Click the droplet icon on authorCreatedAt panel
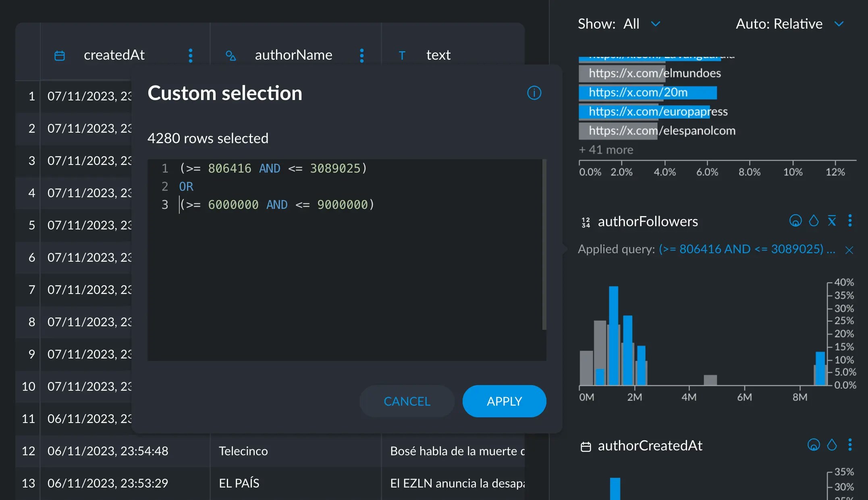 (x=832, y=445)
